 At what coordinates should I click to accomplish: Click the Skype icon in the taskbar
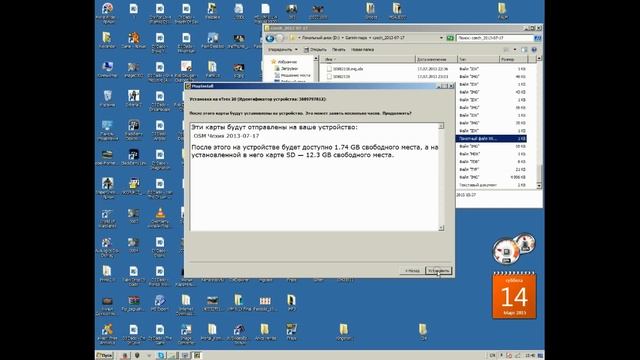(160, 356)
